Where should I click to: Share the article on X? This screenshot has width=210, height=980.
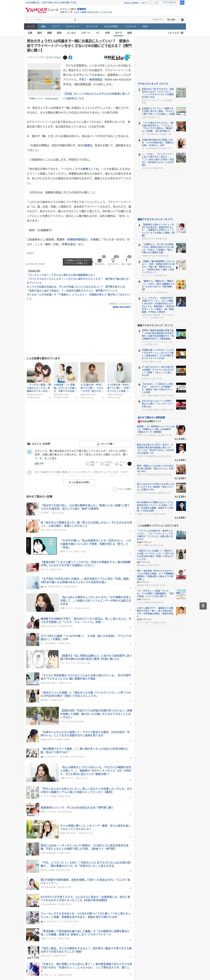(65, 57)
